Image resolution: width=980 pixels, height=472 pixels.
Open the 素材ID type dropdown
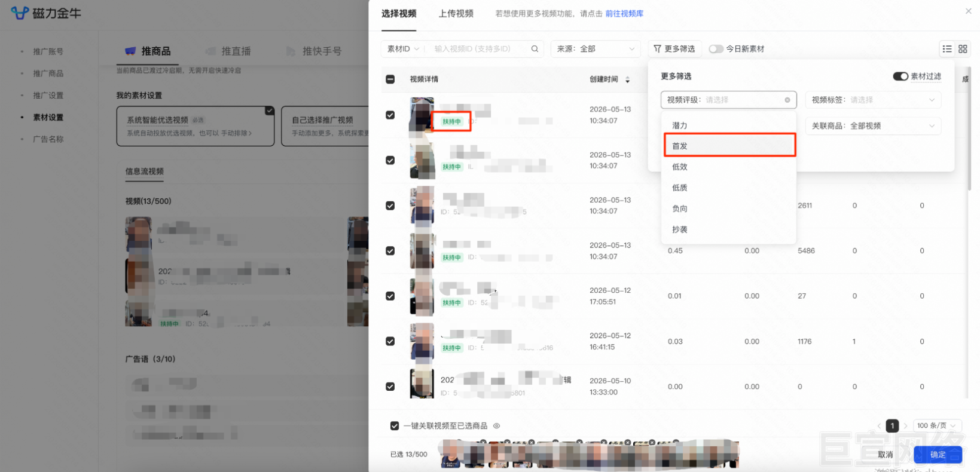(404, 49)
